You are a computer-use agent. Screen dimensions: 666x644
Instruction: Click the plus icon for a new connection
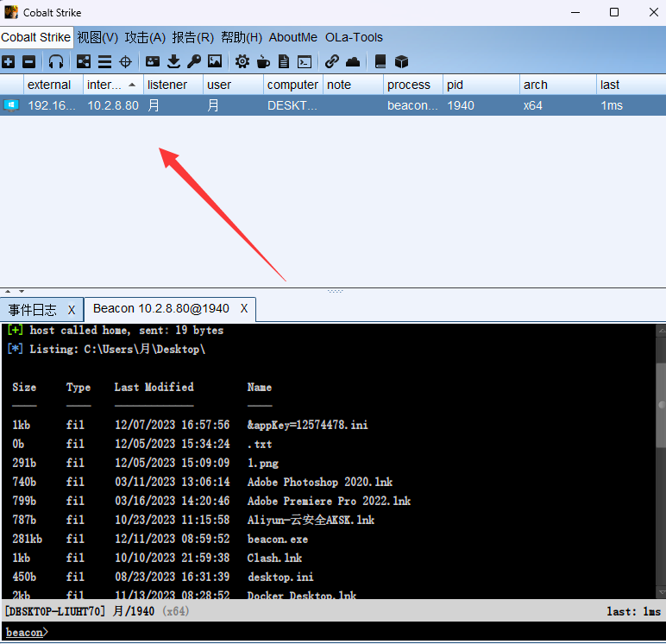tap(9, 61)
